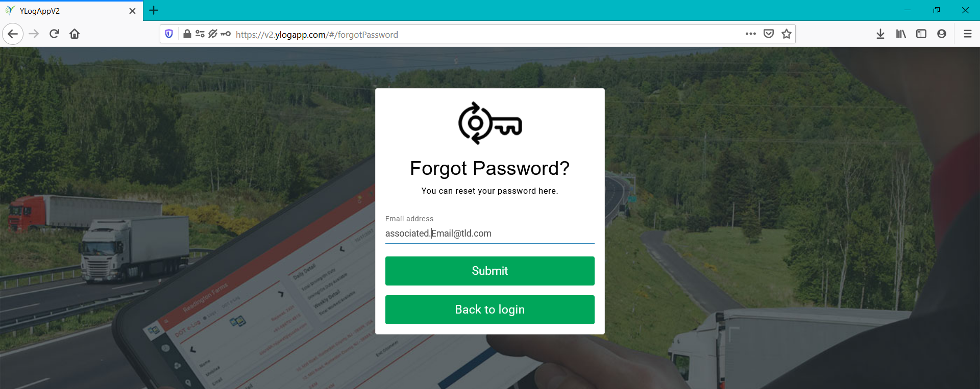Image resolution: width=980 pixels, height=389 pixels.
Task: Bookmark this page with the star icon
Action: pyautogui.click(x=787, y=34)
